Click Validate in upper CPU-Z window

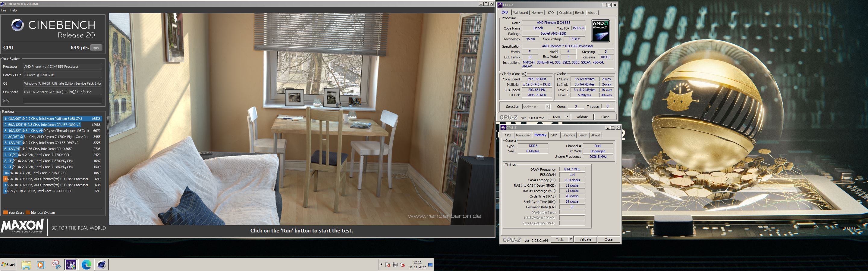(582, 117)
